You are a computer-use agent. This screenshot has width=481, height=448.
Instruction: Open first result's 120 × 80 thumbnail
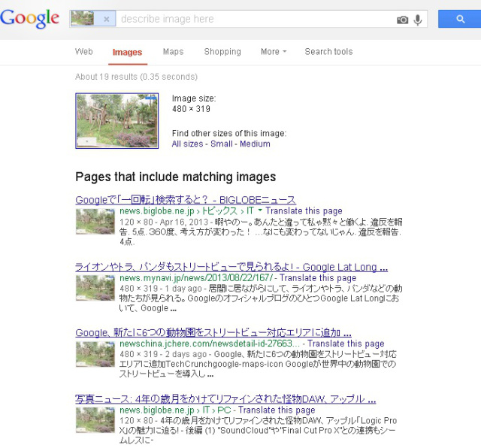click(x=95, y=221)
